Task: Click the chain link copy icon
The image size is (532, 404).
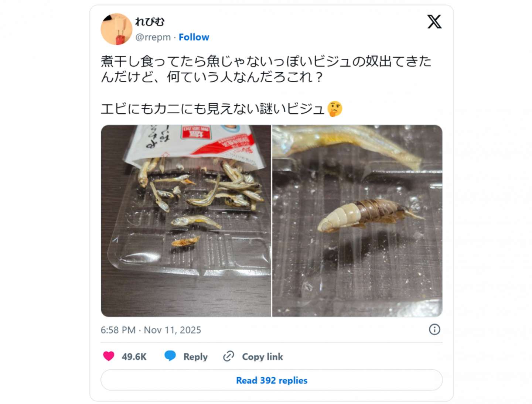Action: click(x=229, y=356)
